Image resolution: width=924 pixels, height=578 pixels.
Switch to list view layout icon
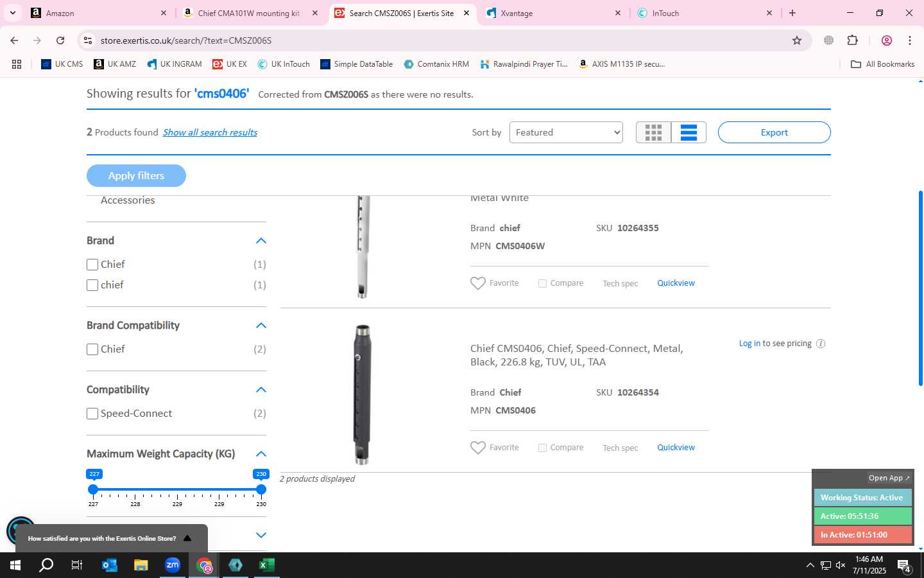(689, 132)
